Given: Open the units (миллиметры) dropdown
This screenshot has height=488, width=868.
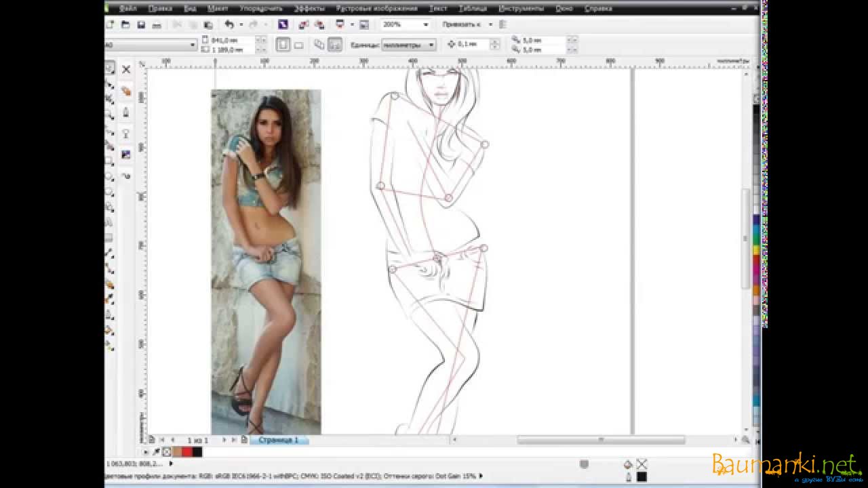Looking at the screenshot, I should pyautogui.click(x=431, y=45).
